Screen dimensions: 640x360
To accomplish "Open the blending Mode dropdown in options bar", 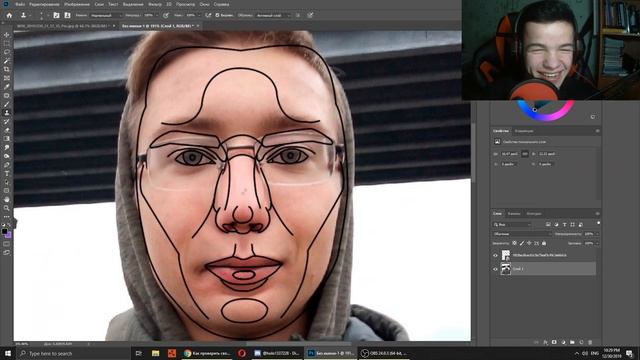I will (x=106, y=15).
